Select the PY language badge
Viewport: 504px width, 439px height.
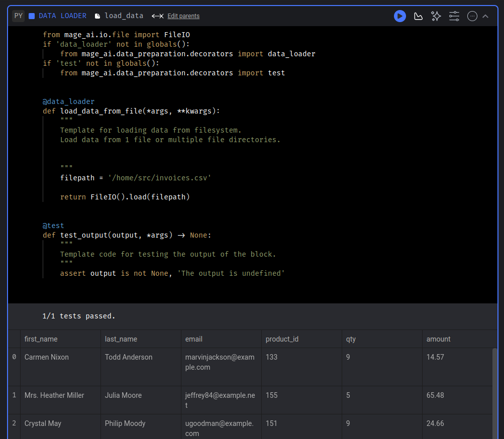pos(18,16)
